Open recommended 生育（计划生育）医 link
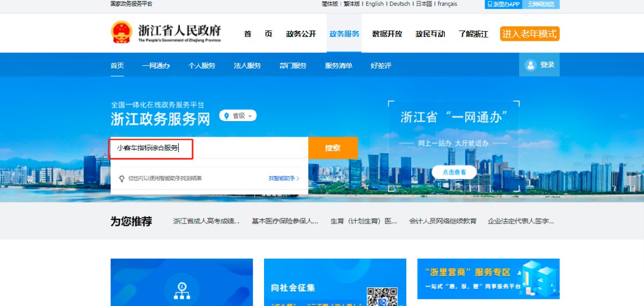The image size is (644, 306). pos(364,221)
